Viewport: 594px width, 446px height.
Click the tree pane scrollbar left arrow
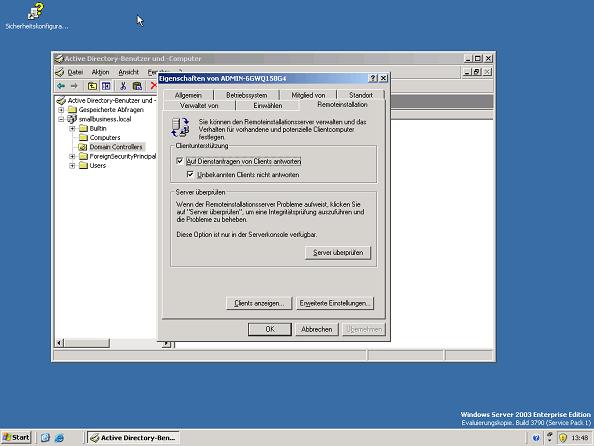click(59, 343)
